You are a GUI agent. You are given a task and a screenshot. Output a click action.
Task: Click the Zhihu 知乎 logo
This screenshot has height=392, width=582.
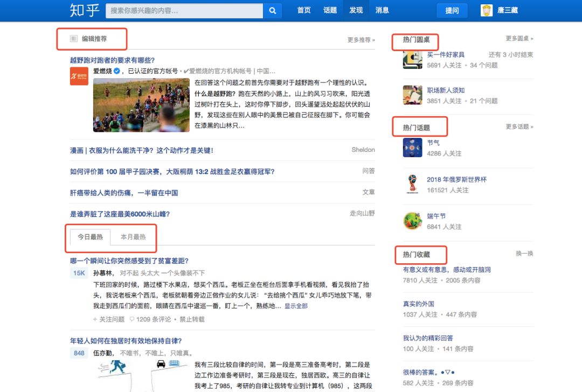click(85, 10)
